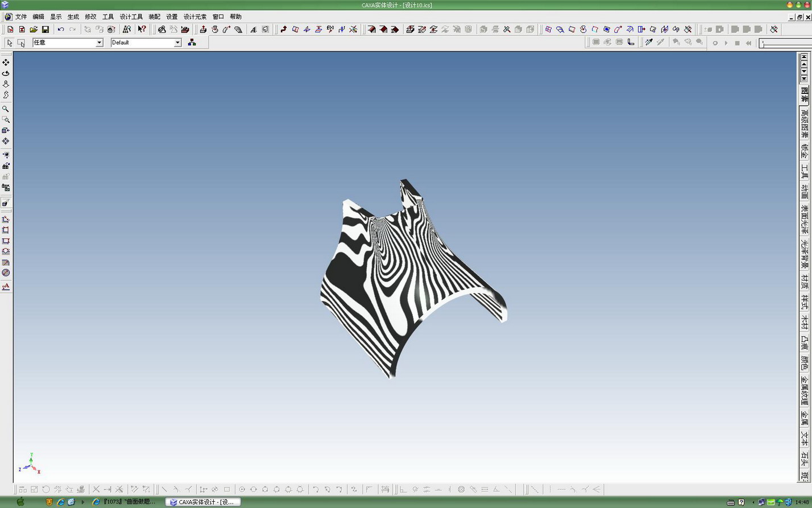Create a new design file icon

10,29
